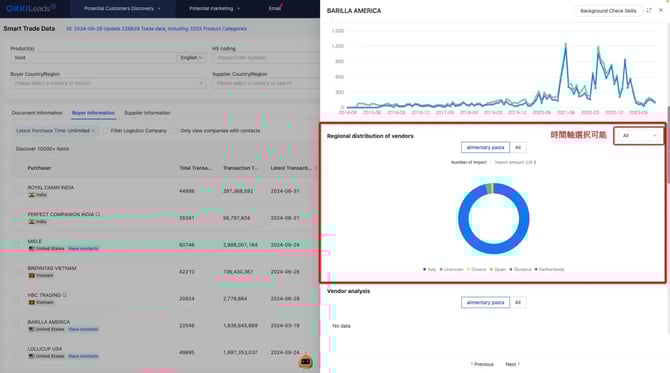Screen dimensions: 670x373
Task: Click the HS coding input field
Action: tap(266, 58)
